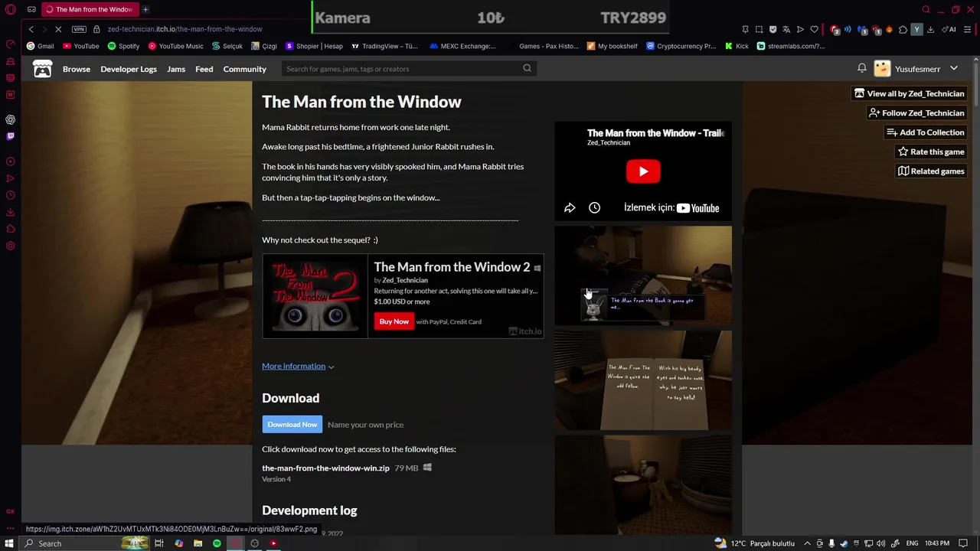Add page to bookmarks heart icon
Screen dimensions: 980x551
(814, 29)
